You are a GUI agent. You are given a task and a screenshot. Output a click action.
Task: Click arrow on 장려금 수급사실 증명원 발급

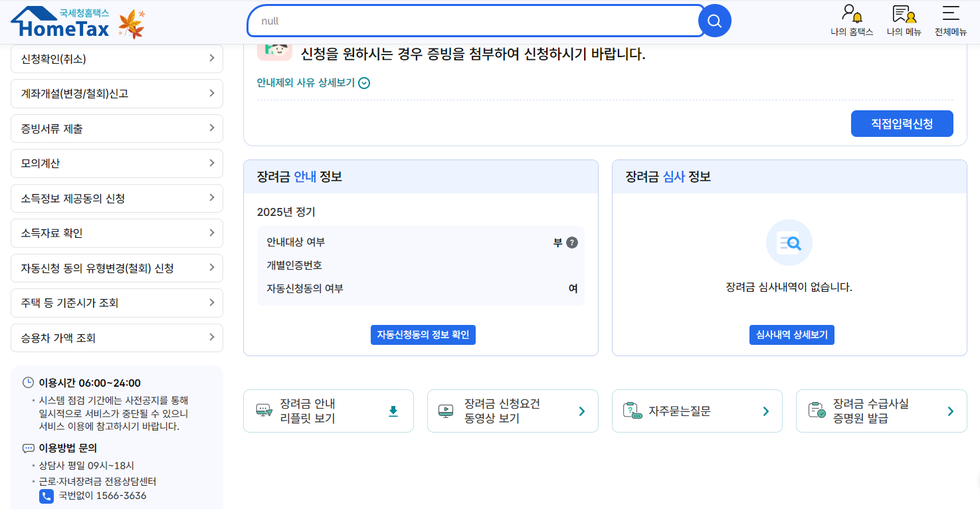click(951, 411)
